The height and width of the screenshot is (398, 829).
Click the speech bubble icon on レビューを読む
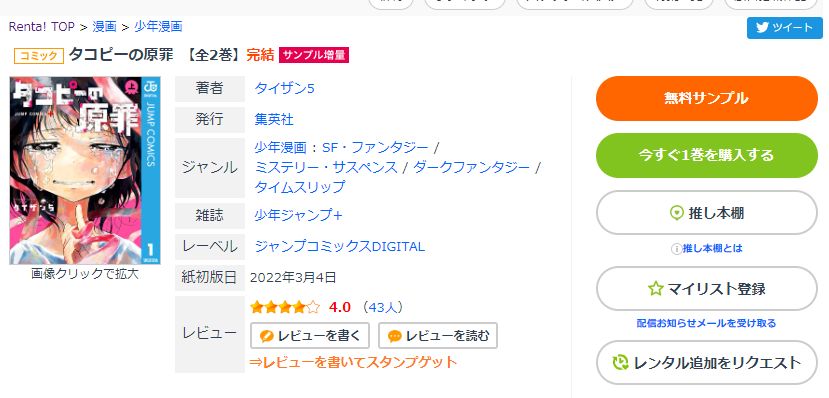[394, 336]
